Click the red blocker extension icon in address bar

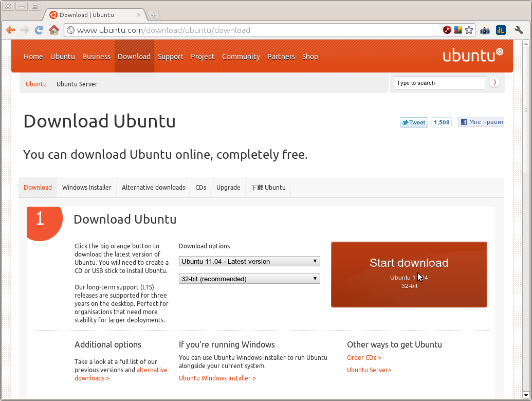[447, 30]
